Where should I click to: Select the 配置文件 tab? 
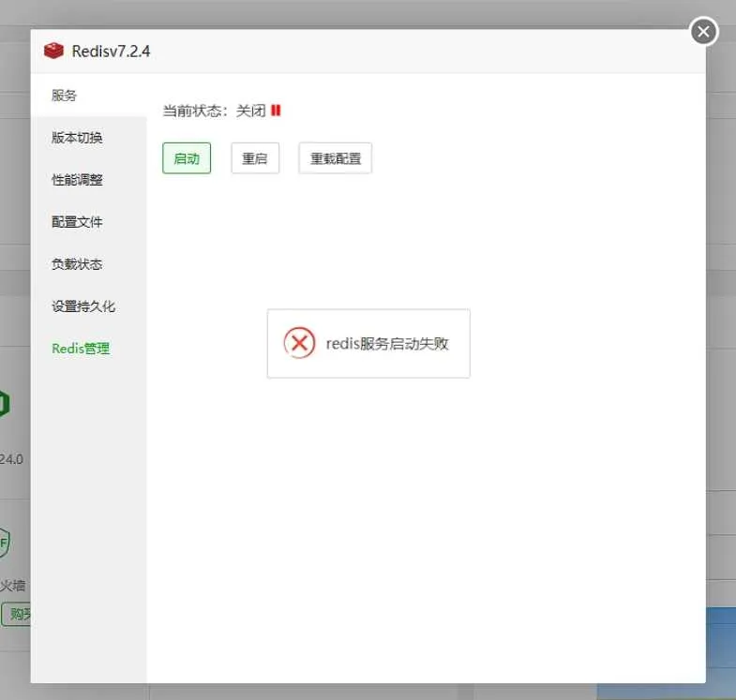click(89, 222)
